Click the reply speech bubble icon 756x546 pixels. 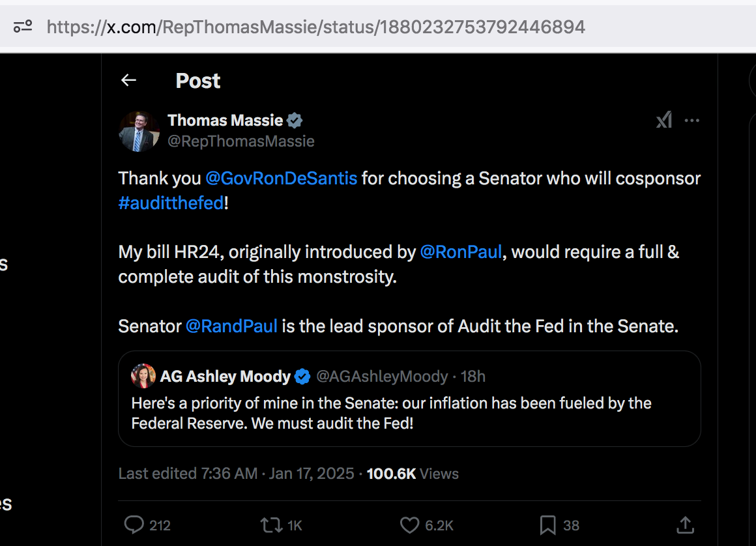[x=134, y=525]
